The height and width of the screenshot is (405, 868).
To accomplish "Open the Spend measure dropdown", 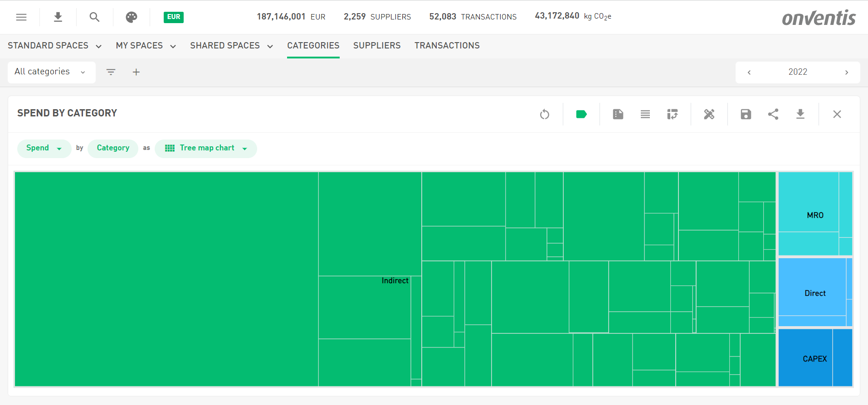I will pyautogui.click(x=44, y=148).
